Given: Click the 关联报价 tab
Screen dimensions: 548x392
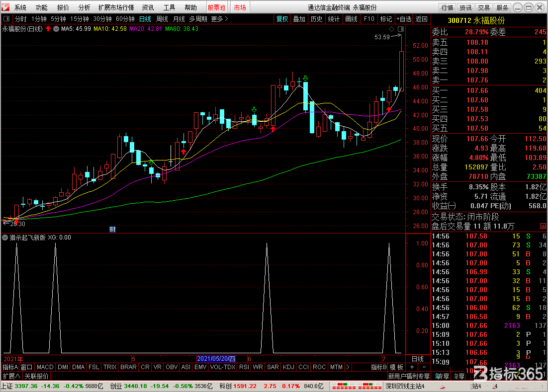Looking at the screenshot, I should click(36, 376).
